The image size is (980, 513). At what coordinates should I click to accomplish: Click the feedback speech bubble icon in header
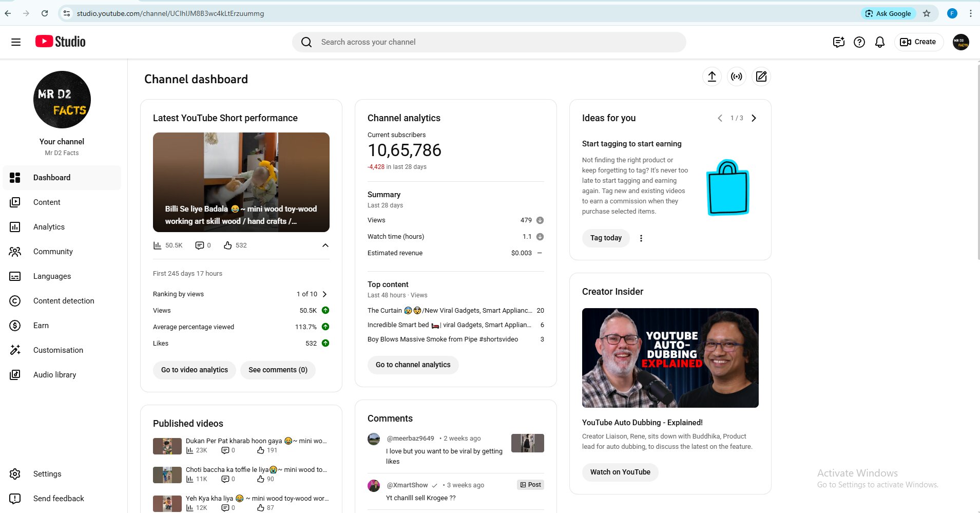point(838,42)
